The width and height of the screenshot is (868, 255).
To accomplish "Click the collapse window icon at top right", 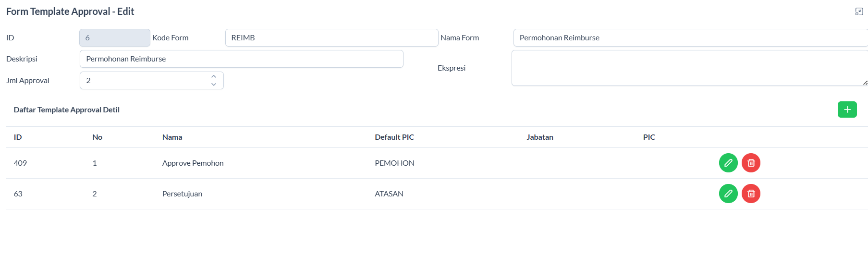I will click(x=859, y=12).
